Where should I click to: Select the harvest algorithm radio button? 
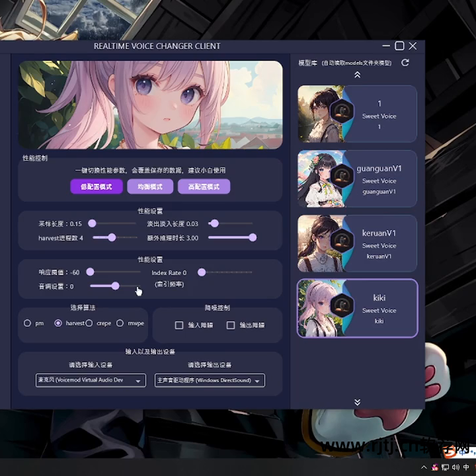(x=58, y=323)
